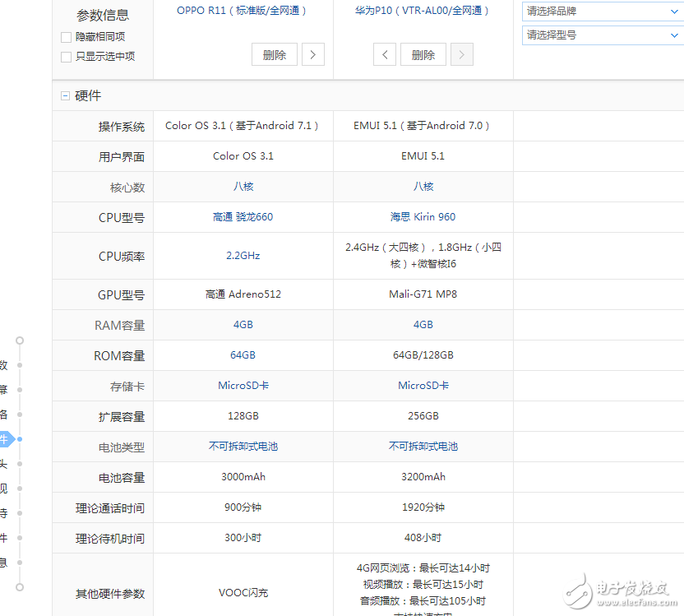Screen dimensions: 684x616
Task: Collapse the 硬件 section with its minus expander
Action: click(65, 95)
